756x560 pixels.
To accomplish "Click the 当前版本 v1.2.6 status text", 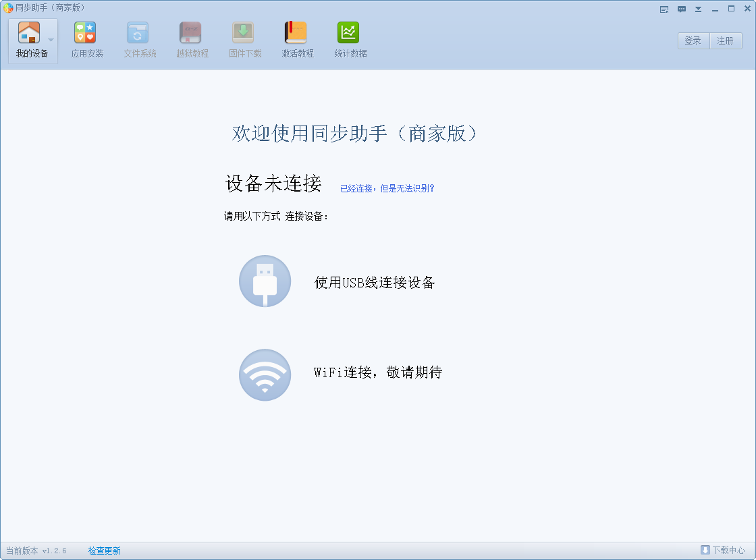I will (x=36, y=551).
